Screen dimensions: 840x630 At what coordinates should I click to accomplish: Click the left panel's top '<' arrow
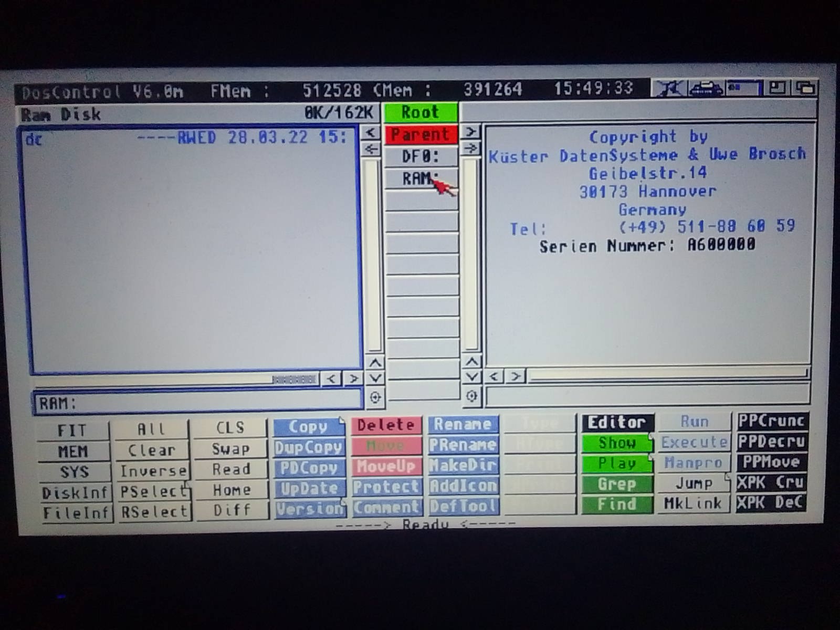(371, 132)
